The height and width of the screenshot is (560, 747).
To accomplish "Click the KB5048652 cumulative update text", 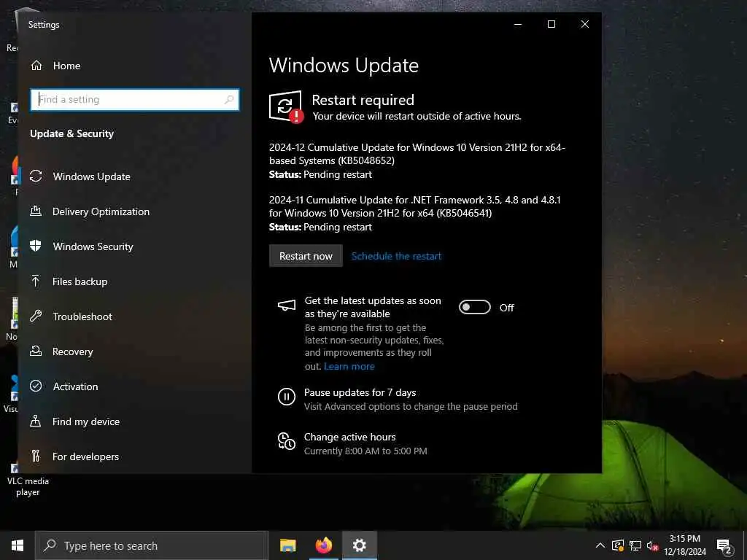I will point(417,154).
